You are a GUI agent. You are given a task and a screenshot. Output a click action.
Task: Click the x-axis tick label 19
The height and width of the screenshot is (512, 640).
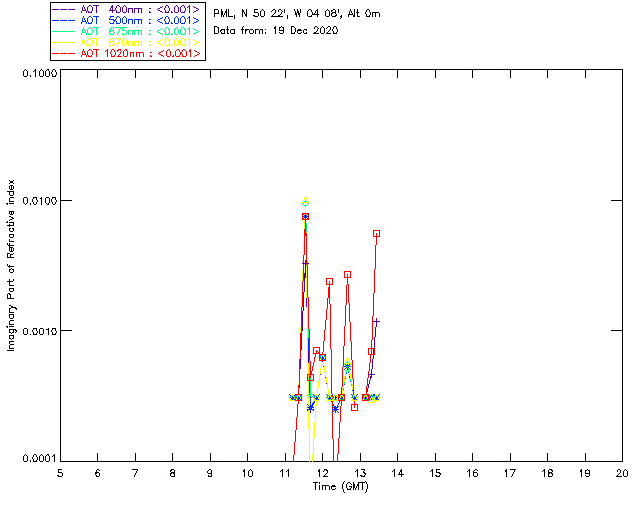pos(585,474)
